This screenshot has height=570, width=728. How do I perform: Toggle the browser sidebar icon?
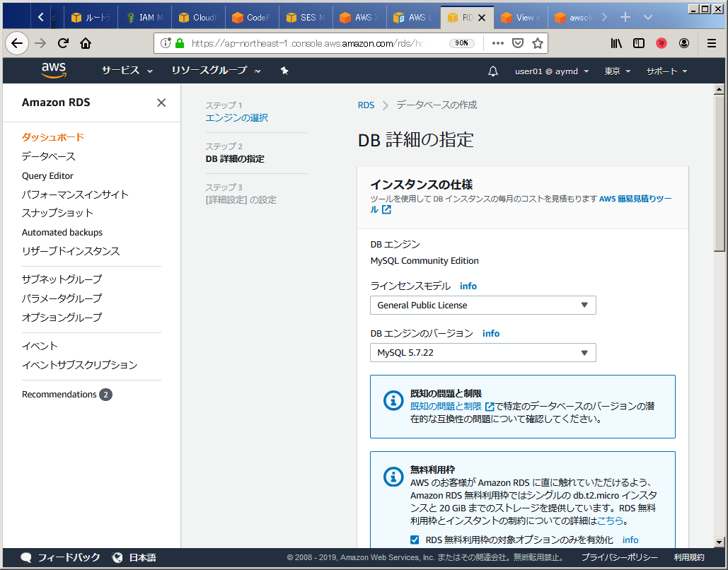tap(639, 43)
